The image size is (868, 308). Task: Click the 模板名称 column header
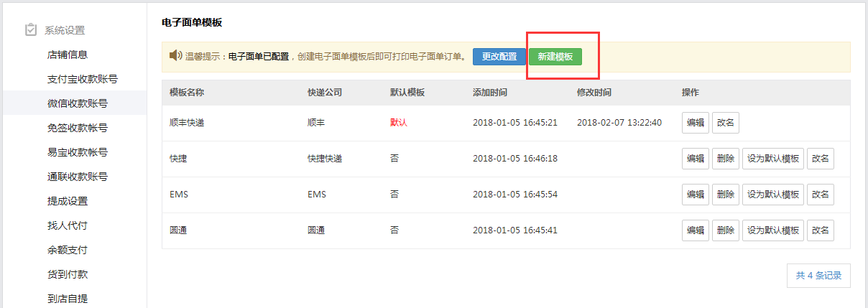[x=187, y=93]
